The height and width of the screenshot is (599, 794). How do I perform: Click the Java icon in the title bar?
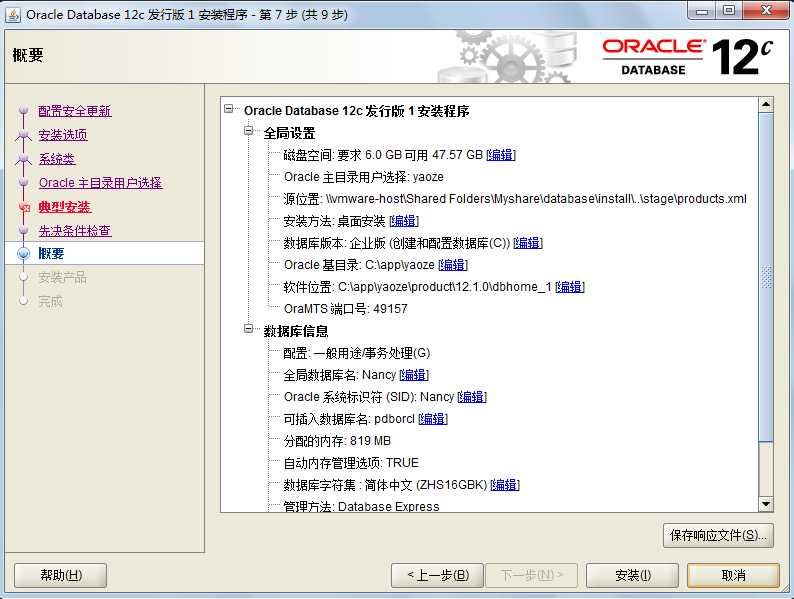click(13, 14)
